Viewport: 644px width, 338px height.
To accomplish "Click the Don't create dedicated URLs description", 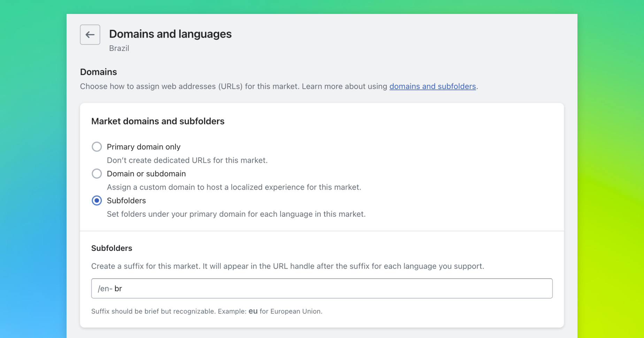I will pos(187,160).
